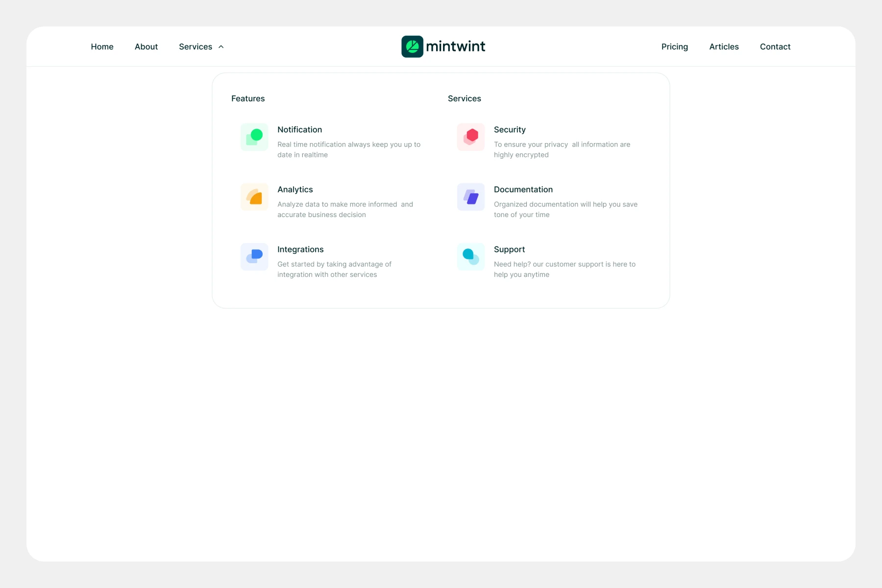Click the Support description text
The height and width of the screenshot is (588, 882).
click(x=564, y=269)
